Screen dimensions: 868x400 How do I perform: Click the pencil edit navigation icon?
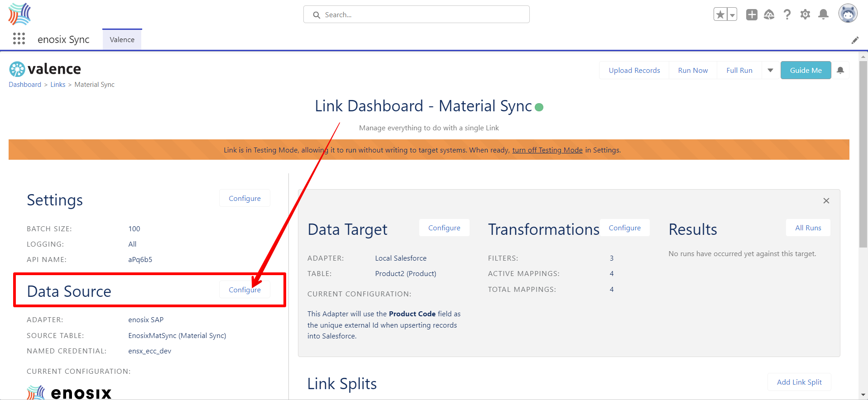pyautogui.click(x=855, y=40)
